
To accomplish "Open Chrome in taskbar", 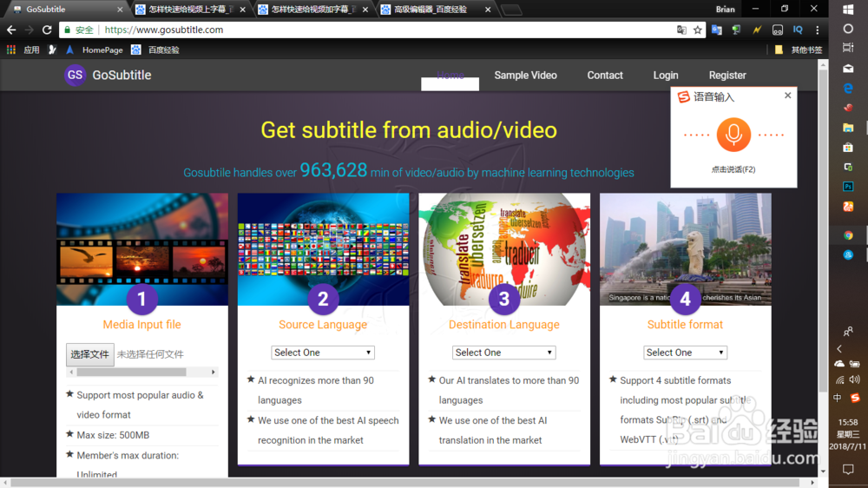I will coord(848,235).
